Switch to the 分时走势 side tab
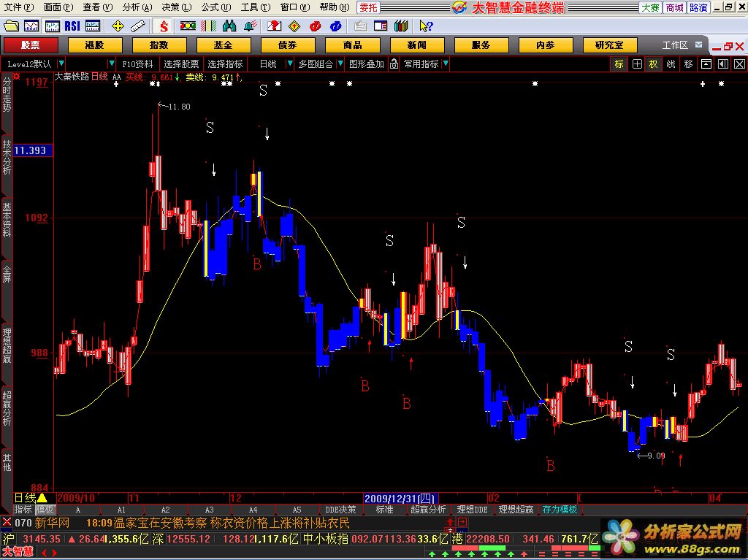The width and height of the screenshot is (748, 560). [x=7, y=96]
